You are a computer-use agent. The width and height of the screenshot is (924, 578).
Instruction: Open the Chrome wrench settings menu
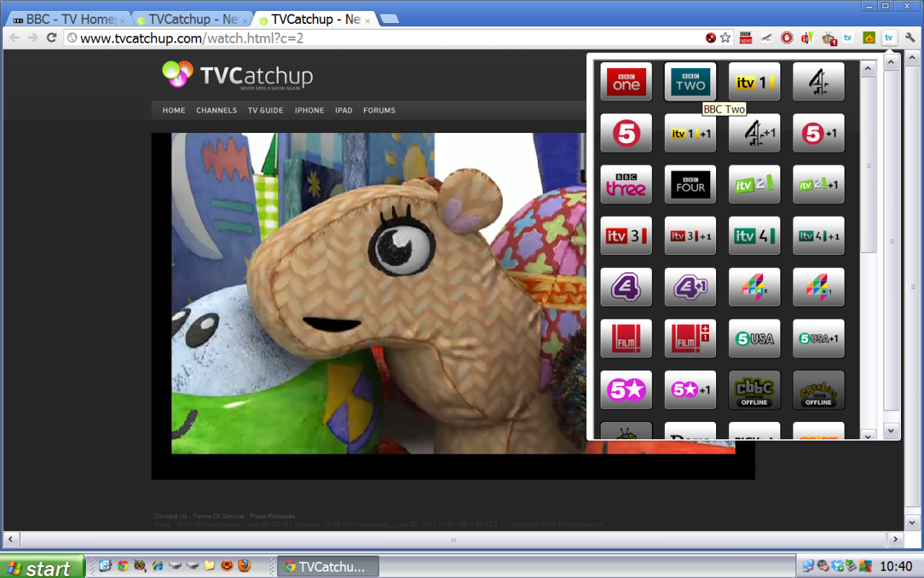click(x=910, y=38)
